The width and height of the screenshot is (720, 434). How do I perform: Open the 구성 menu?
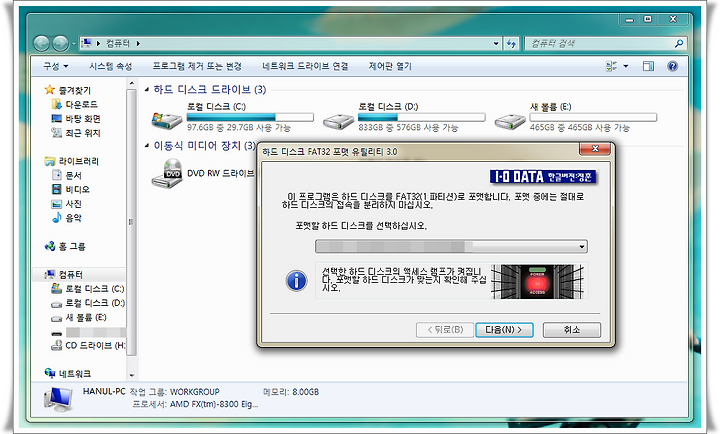click(x=56, y=66)
